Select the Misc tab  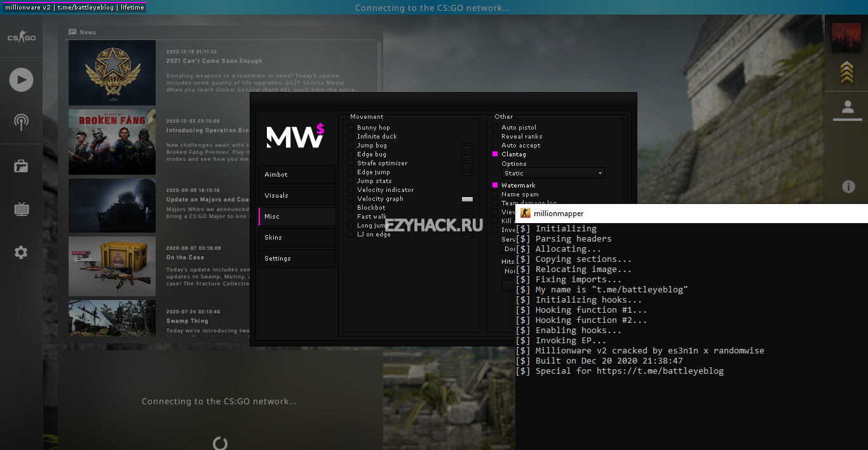(297, 217)
